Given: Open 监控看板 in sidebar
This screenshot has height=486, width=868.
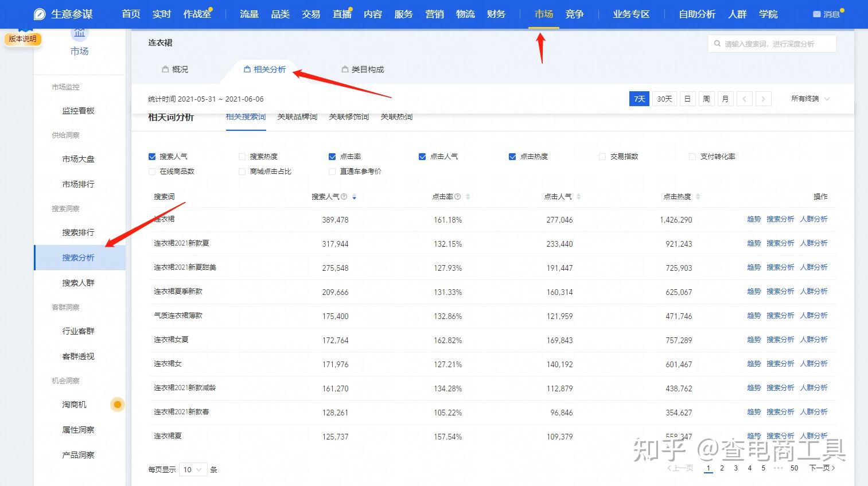Looking at the screenshot, I should click(x=78, y=111).
